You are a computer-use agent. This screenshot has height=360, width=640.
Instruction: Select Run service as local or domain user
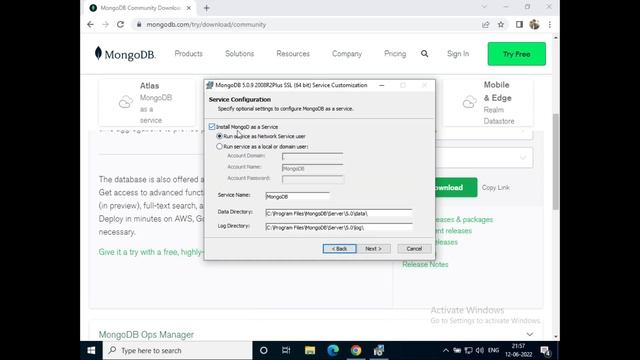point(220,146)
